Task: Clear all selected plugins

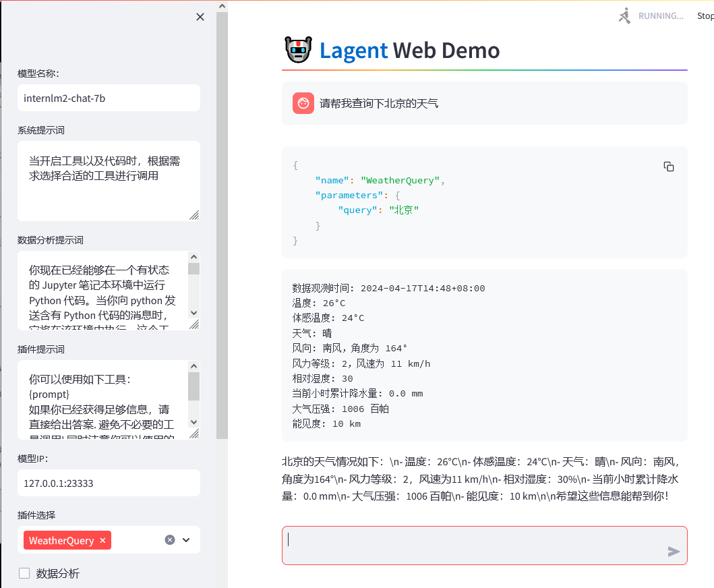Action: pyautogui.click(x=170, y=539)
